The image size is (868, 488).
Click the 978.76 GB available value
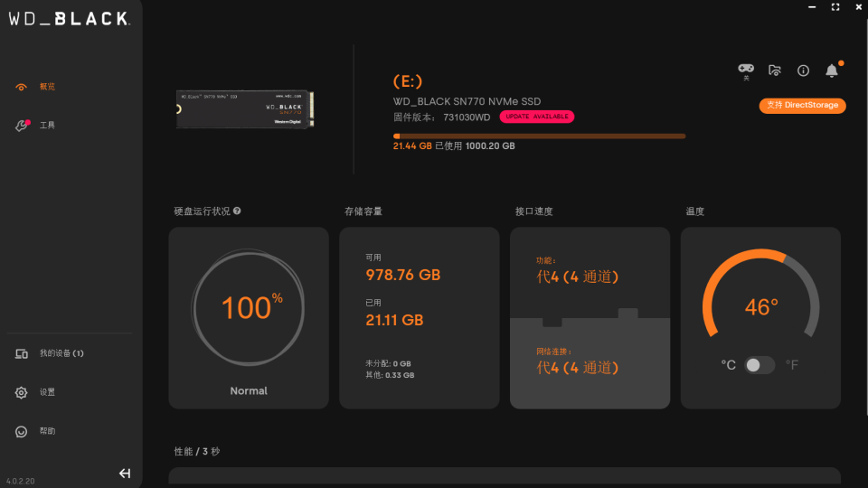(403, 275)
